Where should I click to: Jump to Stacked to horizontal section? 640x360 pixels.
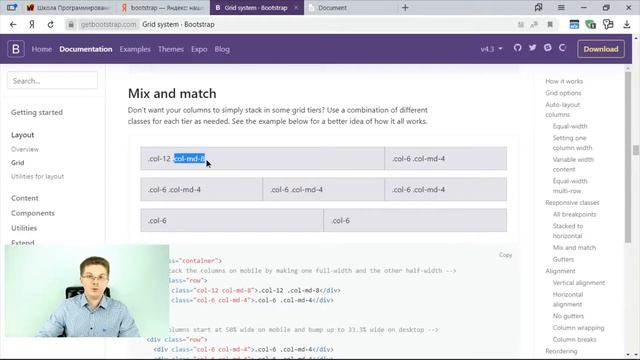tap(568, 231)
